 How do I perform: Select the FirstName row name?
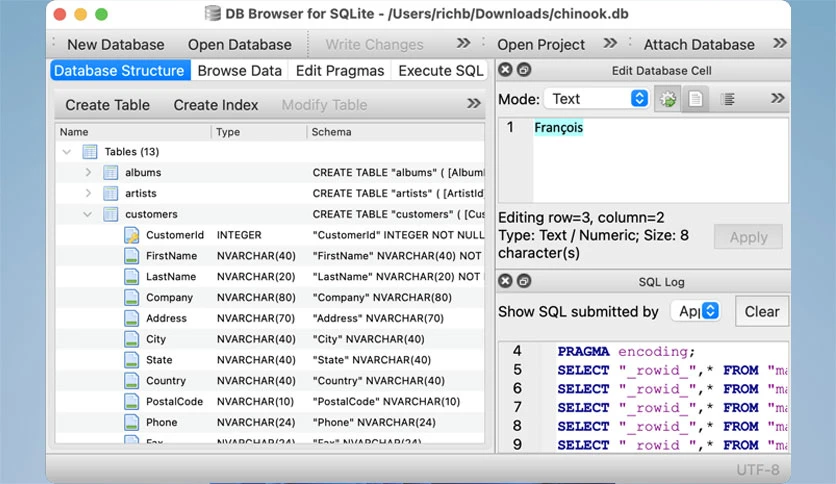point(171,256)
